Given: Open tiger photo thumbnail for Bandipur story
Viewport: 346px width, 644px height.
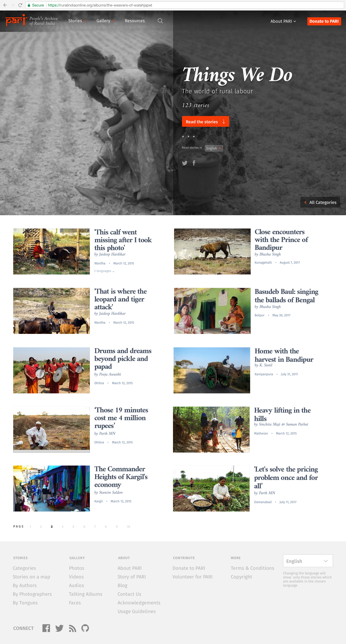Looking at the screenshot, I should pos(212,251).
